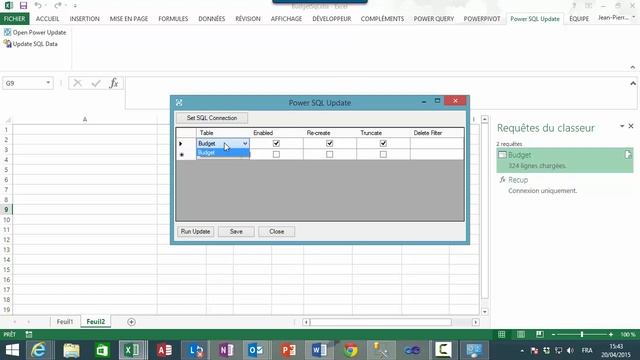Click the Recup fx query icon
The height and width of the screenshot is (360, 640).
(x=502, y=180)
